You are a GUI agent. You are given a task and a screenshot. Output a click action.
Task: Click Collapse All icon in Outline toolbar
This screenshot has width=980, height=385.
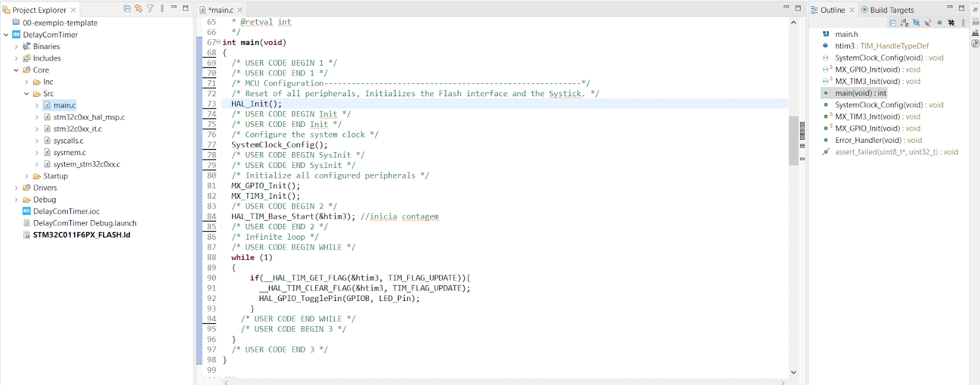click(x=893, y=23)
